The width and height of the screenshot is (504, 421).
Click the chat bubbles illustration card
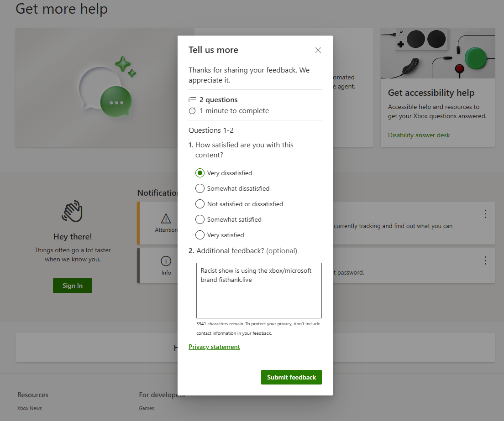pos(96,87)
